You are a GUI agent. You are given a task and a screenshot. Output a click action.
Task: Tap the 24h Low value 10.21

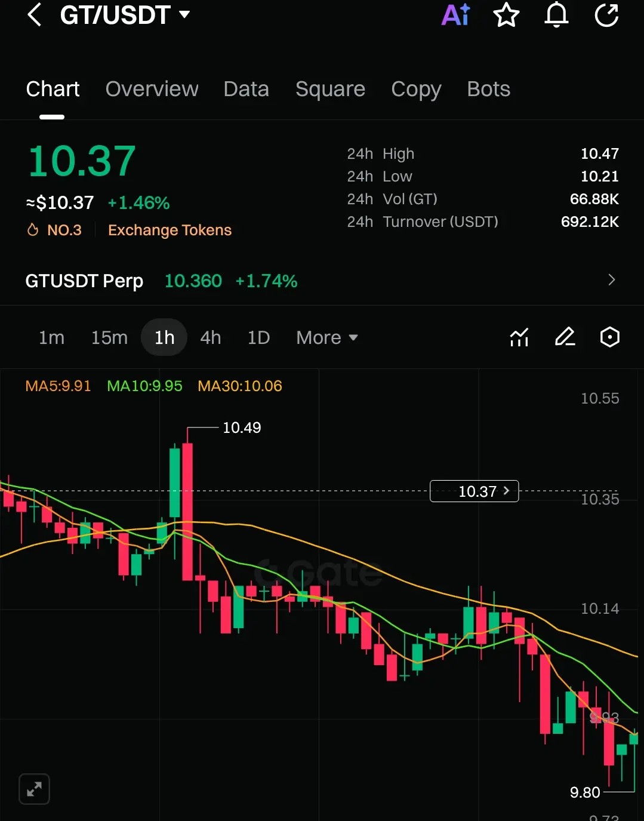pyautogui.click(x=600, y=176)
